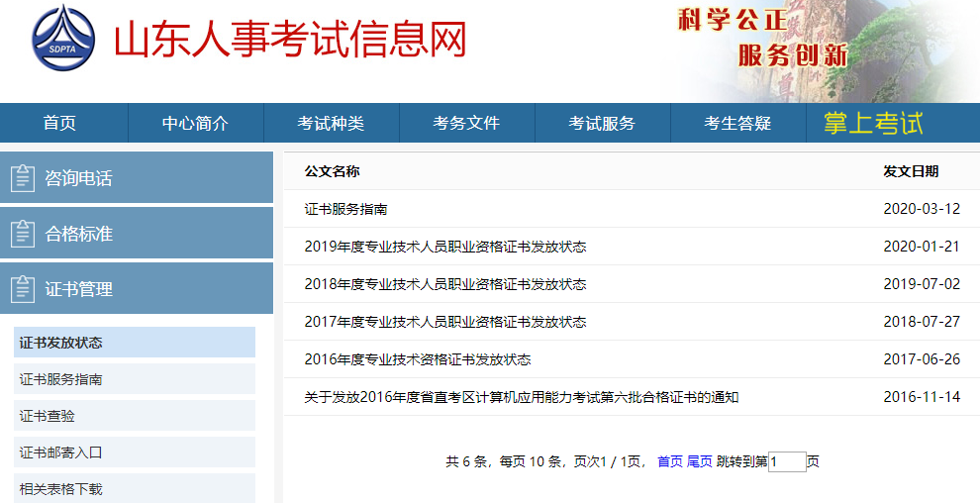Open the 2019年度 certificate issuance status notice

(x=445, y=247)
